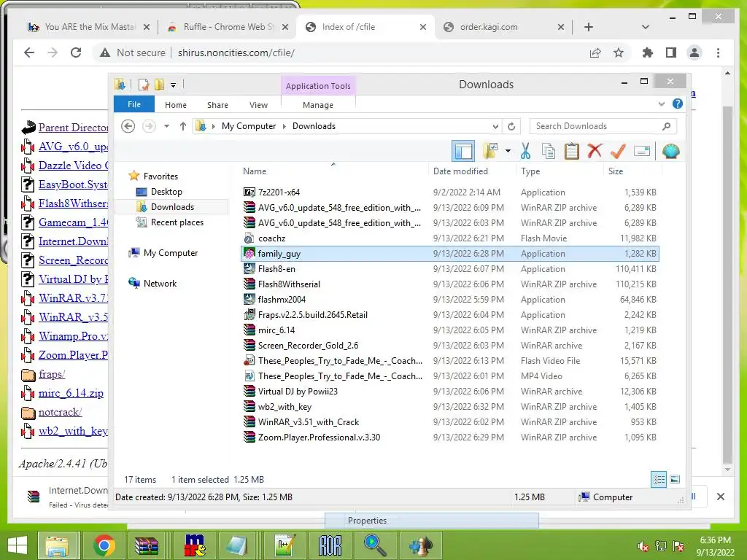The height and width of the screenshot is (560, 747).
Task: Click the Cut scissors icon in Explorer toolbar
Action: pos(525,151)
